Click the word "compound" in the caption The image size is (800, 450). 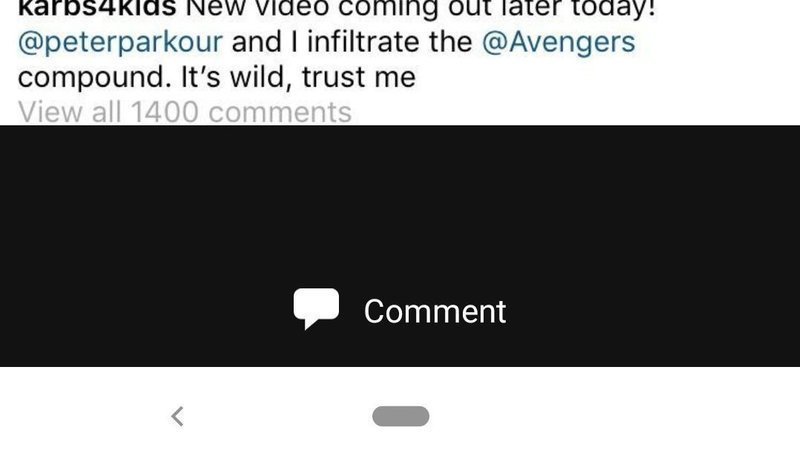coord(94,78)
